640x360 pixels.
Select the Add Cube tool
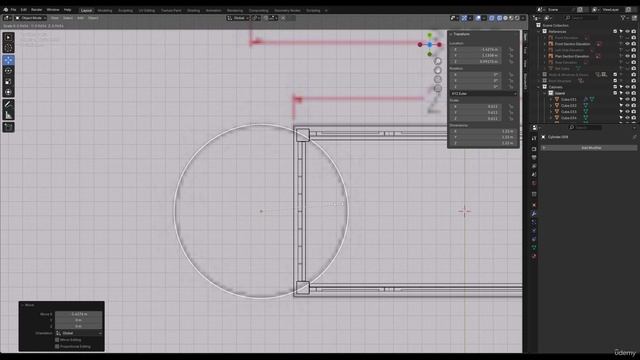tap(8, 127)
